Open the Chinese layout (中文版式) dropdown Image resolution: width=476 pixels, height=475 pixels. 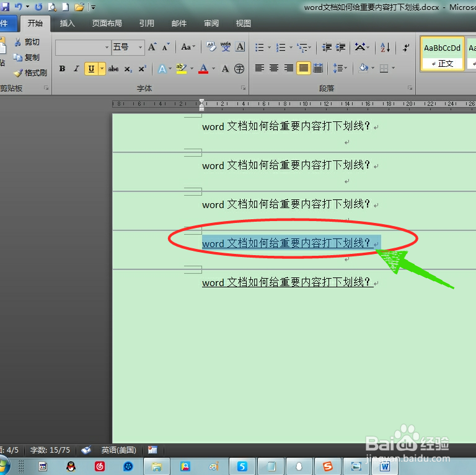[x=362, y=47]
